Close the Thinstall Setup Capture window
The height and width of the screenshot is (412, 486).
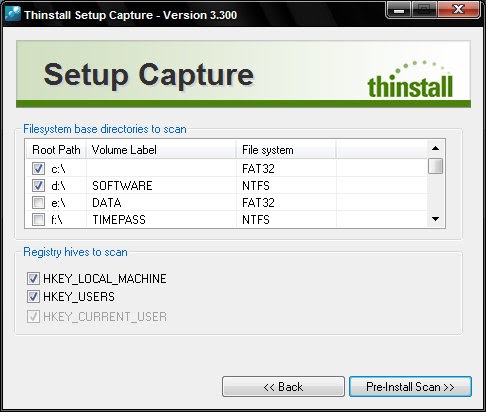click(459, 10)
